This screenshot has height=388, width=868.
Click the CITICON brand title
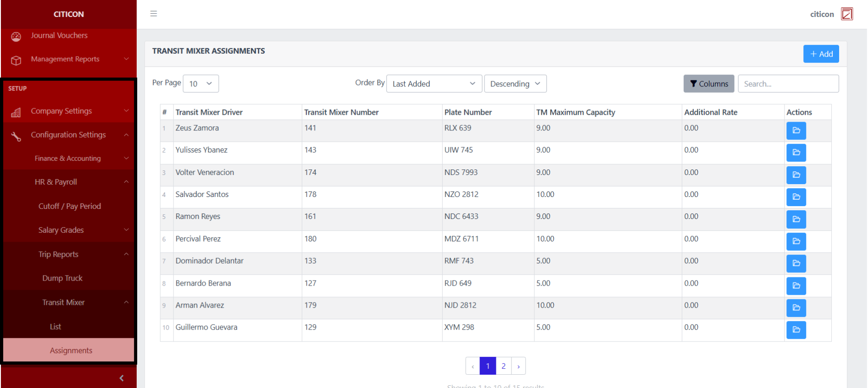coord(69,14)
